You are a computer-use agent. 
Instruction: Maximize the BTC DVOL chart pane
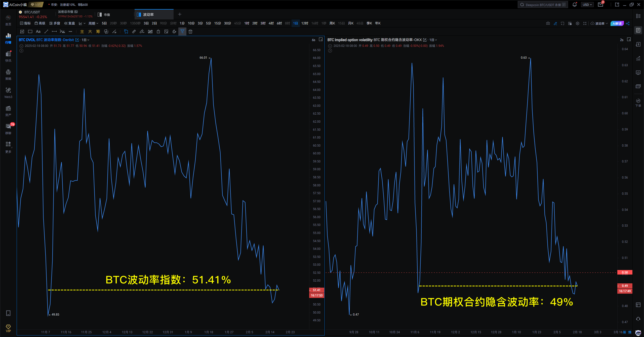(321, 40)
